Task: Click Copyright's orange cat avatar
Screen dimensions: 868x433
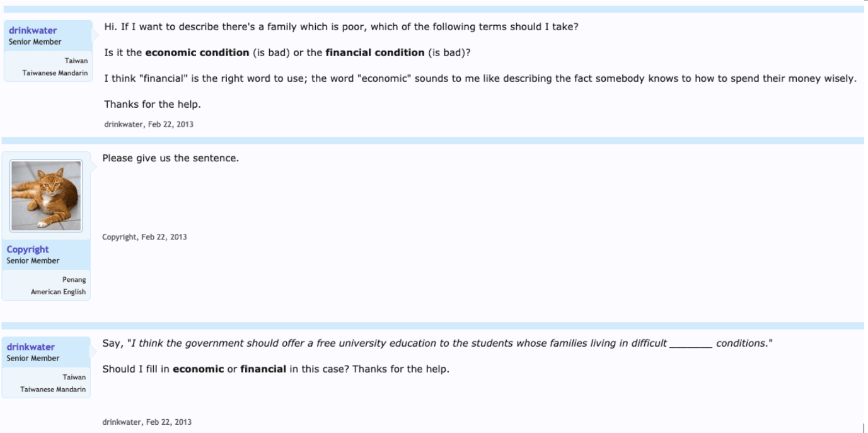Action: [x=46, y=196]
